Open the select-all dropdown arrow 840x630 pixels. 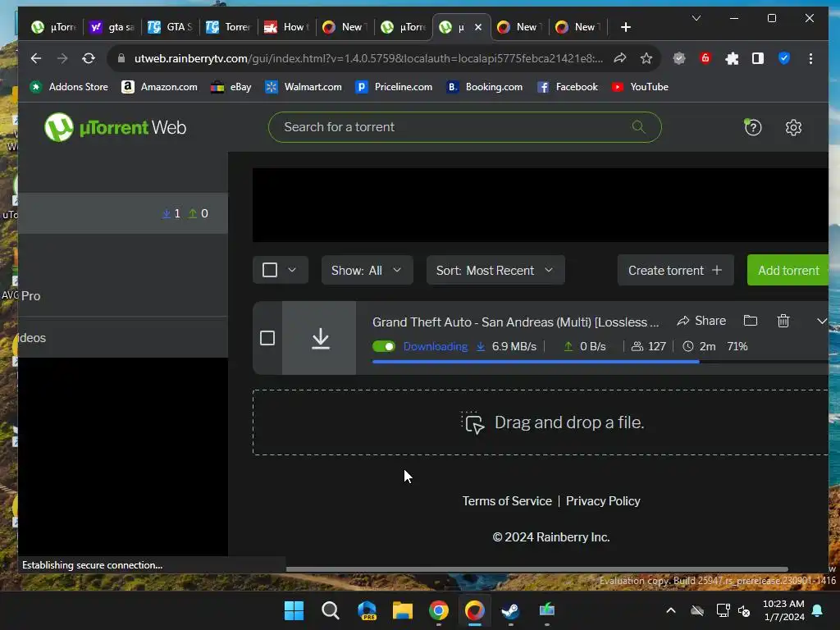click(292, 269)
